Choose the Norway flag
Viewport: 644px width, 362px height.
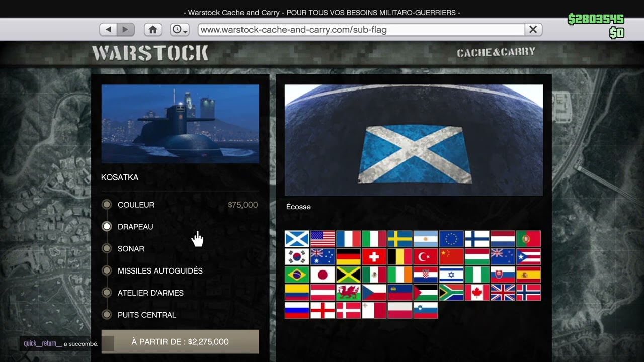[x=528, y=293]
